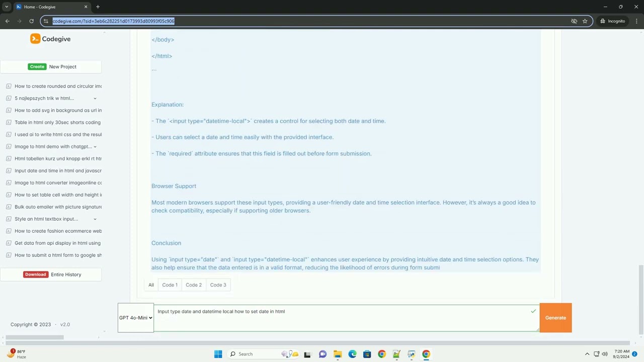Open 'Bulk auto emailer with picture signature' project
This screenshot has width=644, height=362.
58,207
